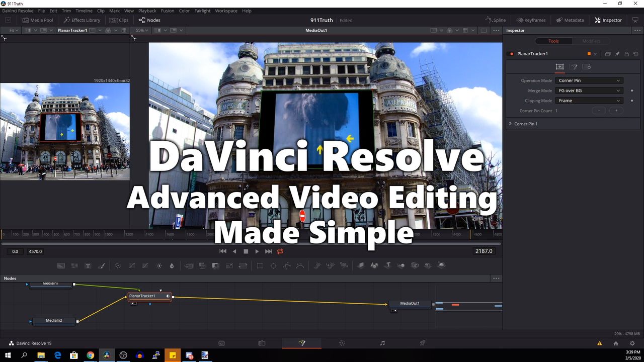Open the Fusion page icon
644x362 pixels.
point(302,343)
